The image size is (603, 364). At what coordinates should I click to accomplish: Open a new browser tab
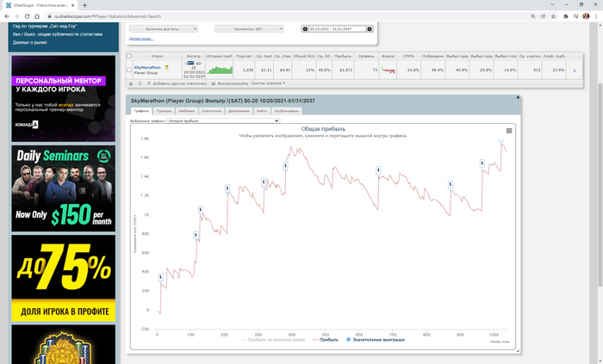click(84, 5)
